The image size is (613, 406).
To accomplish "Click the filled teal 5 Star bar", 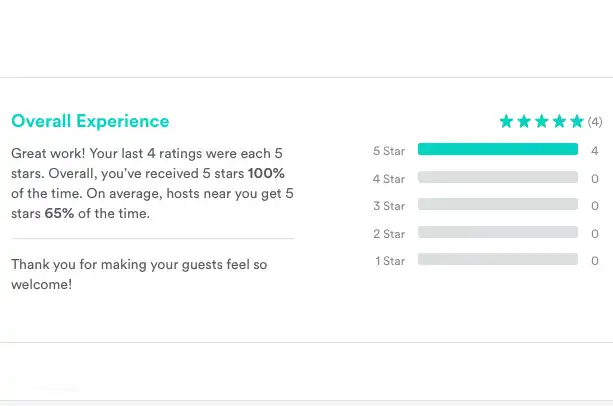I will pyautogui.click(x=497, y=150).
